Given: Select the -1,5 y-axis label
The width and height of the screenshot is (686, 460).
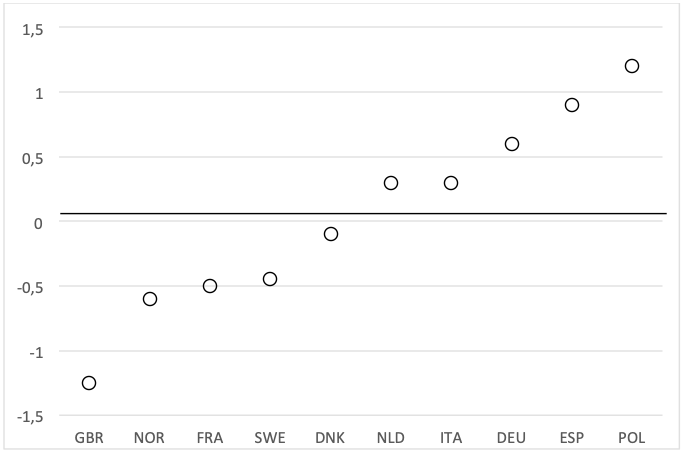Looking at the screenshot, I should 32,416.
